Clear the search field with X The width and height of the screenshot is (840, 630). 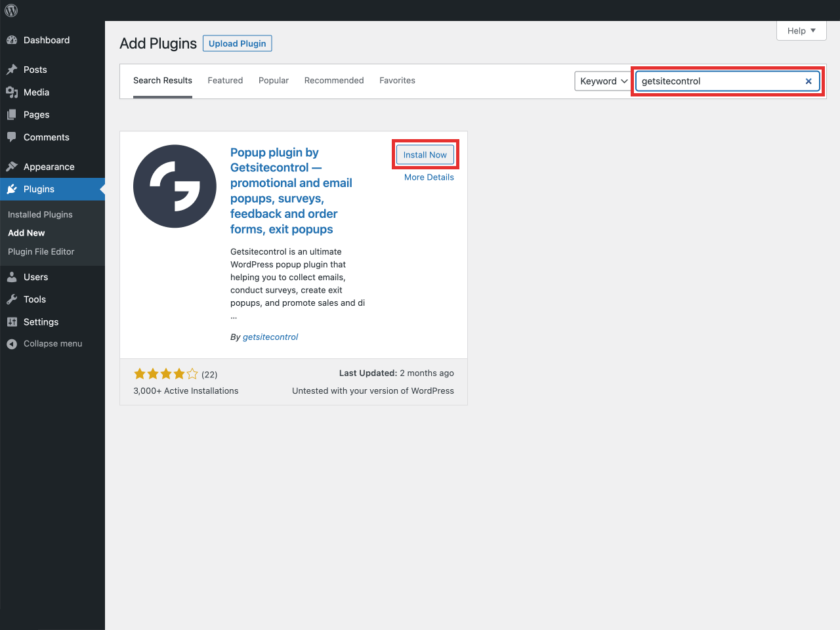pyautogui.click(x=808, y=81)
